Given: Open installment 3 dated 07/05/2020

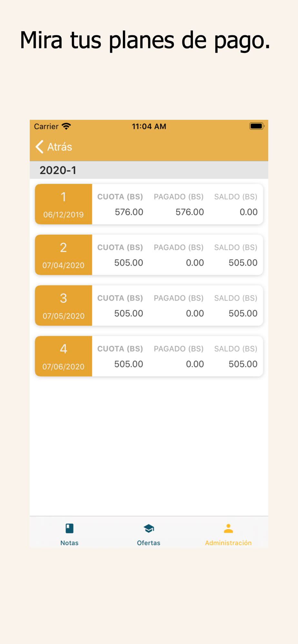Looking at the screenshot, I should tap(149, 306).
